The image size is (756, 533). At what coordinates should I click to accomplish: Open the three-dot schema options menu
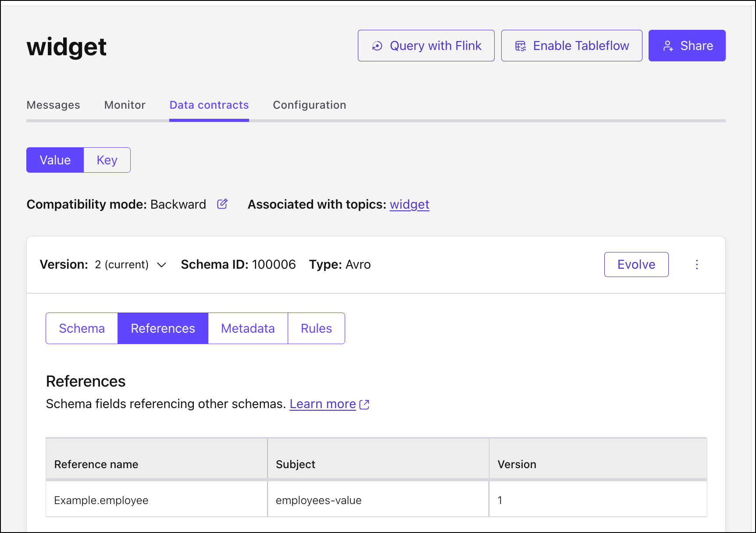click(x=696, y=265)
